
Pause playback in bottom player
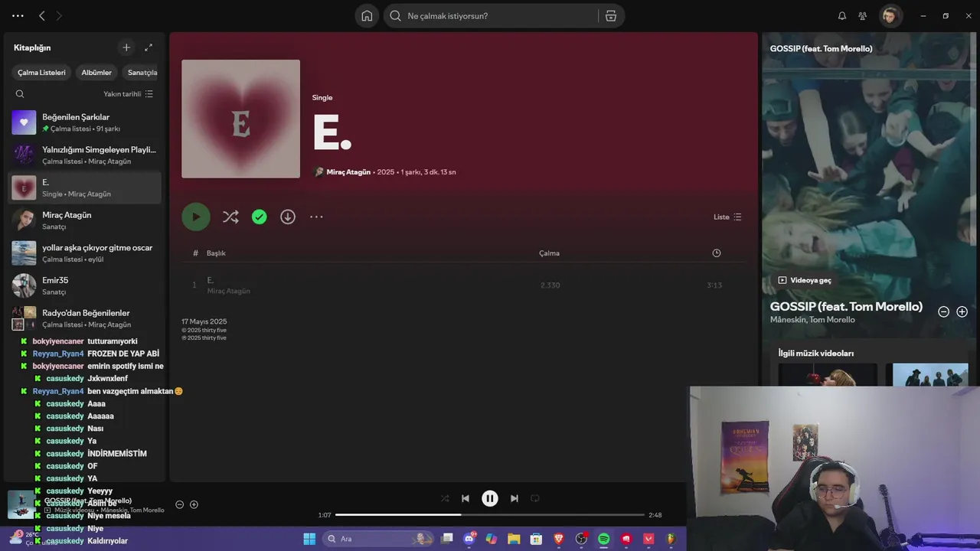point(490,498)
